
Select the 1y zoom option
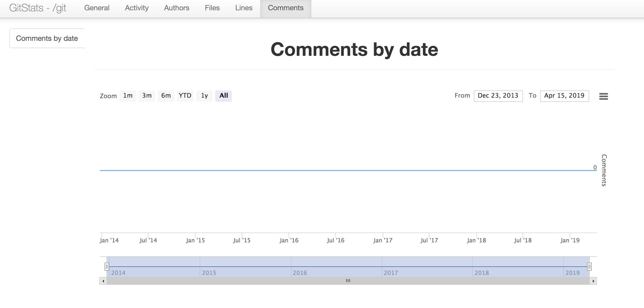[x=205, y=96]
